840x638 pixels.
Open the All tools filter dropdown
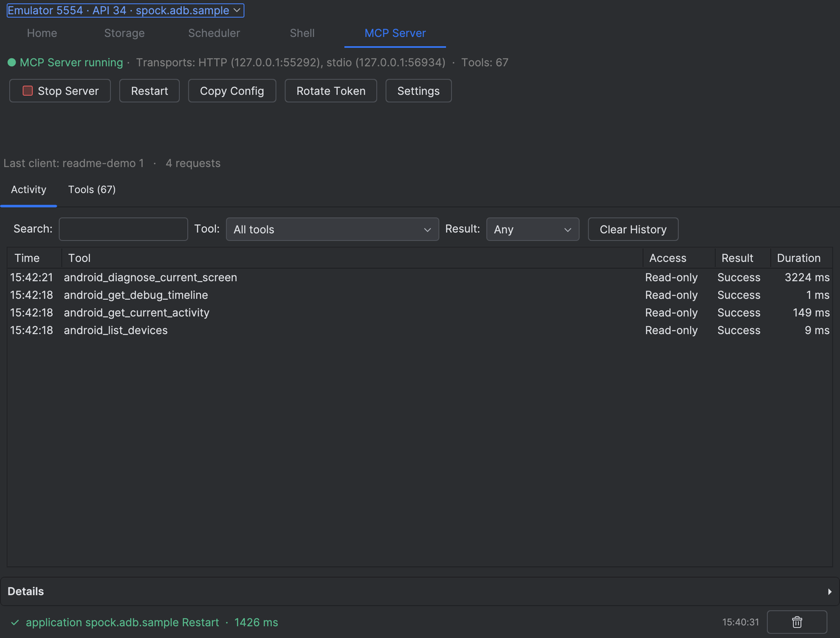[x=332, y=229]
